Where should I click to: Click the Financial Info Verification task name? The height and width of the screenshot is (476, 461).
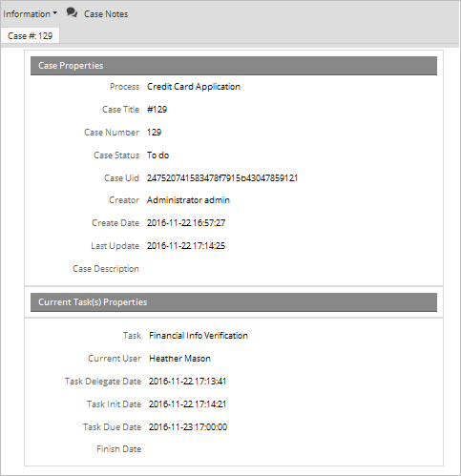click(x=199, y=336)
